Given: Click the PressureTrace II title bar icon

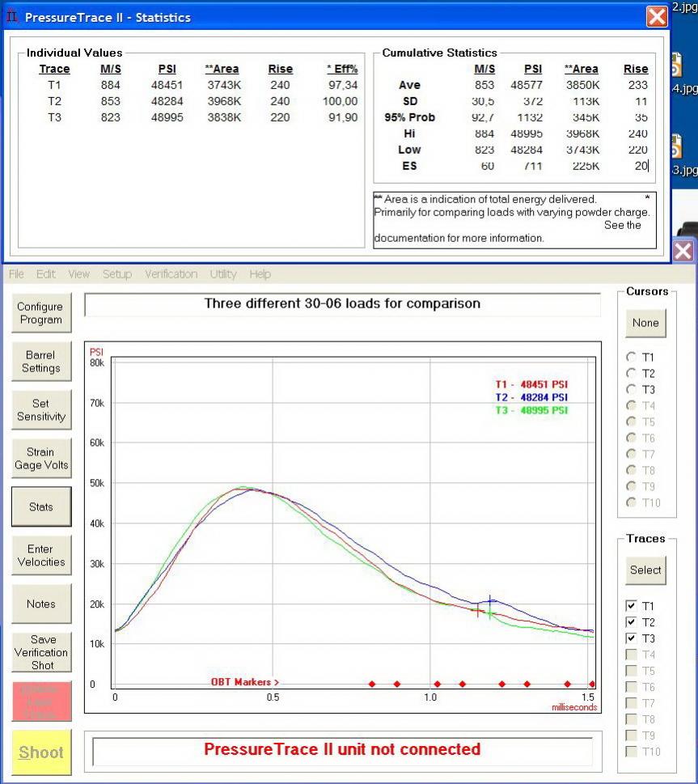Looking at the screenshot, I should (11, 16).
